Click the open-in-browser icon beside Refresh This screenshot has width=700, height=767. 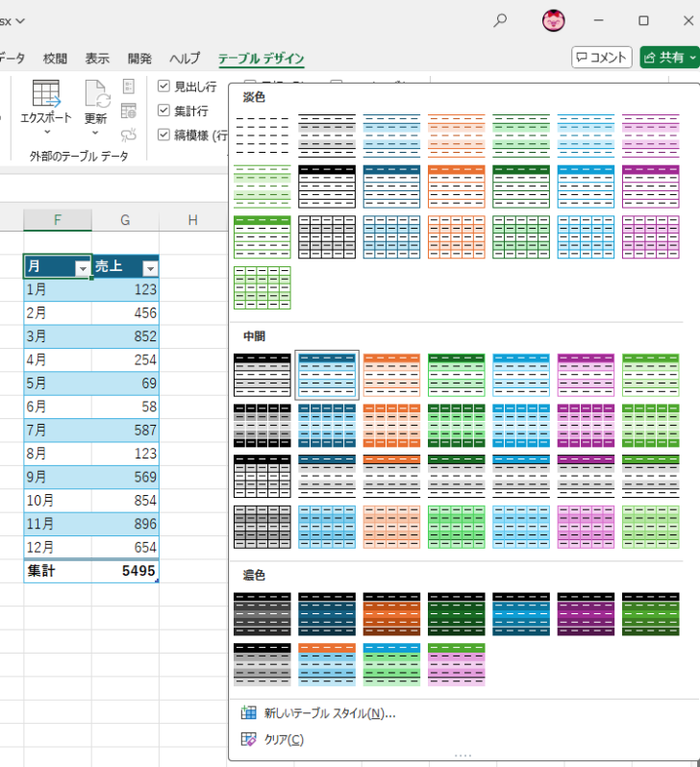[x=129, y=111]
